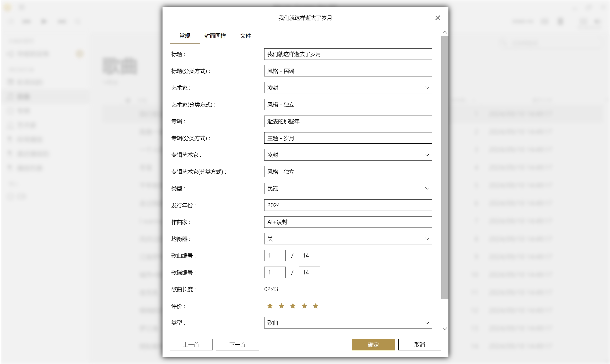
Task: Click the 下一首 button
Action: (x=237, y=345)
